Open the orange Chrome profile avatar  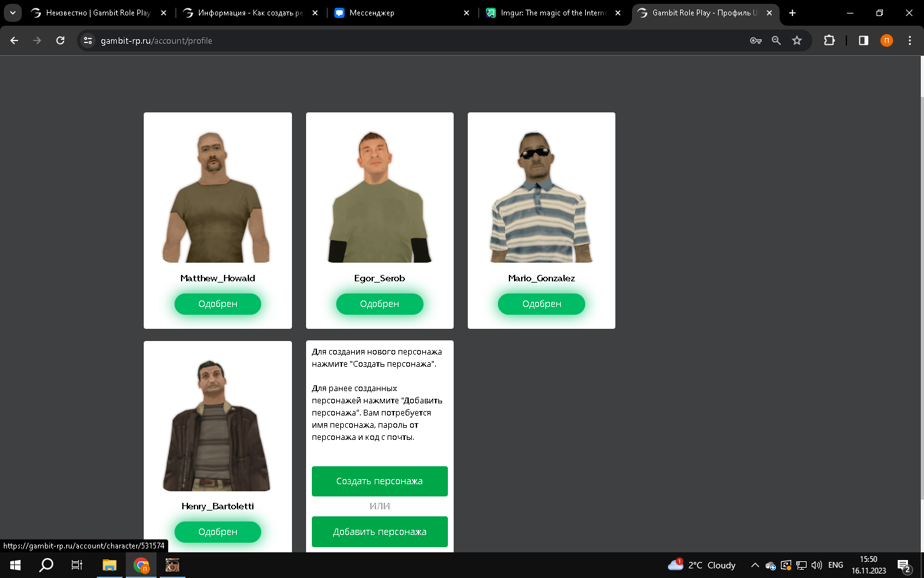click(x=887, y=40)
